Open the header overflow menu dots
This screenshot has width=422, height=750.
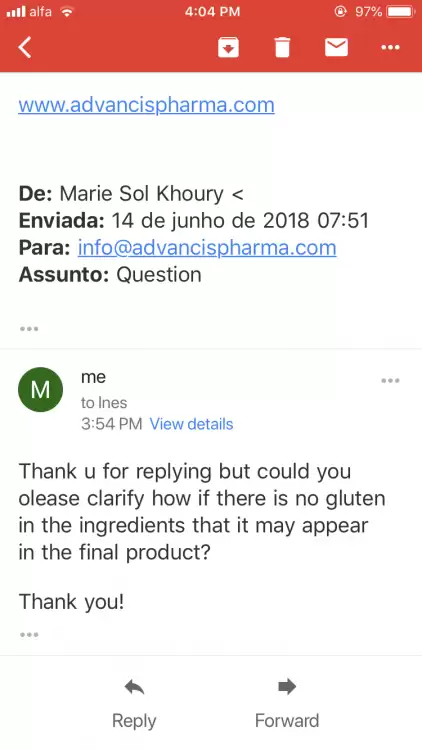click(x=390, y=47)
